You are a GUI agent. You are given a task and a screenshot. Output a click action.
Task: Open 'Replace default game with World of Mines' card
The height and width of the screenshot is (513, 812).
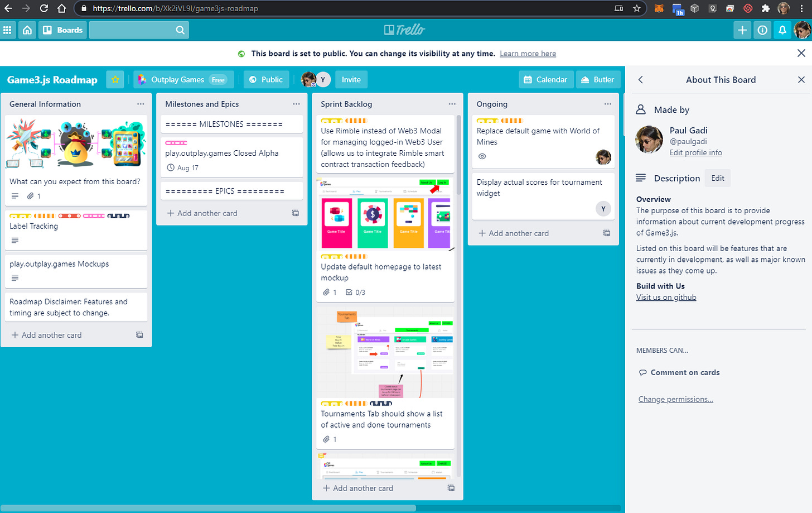tap(543, 142)
